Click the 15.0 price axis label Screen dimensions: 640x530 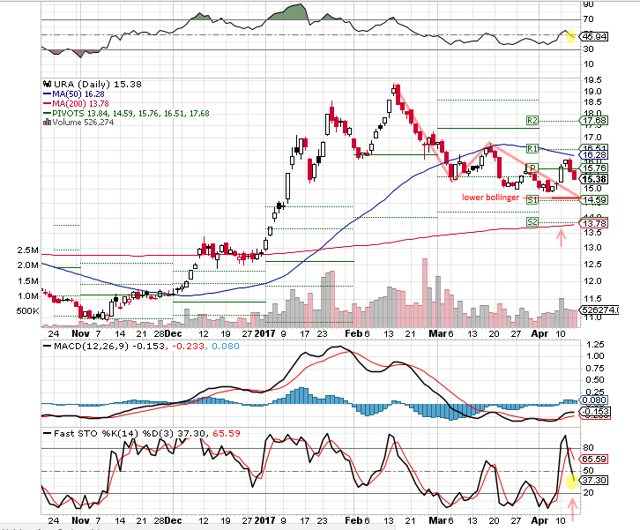592,189
